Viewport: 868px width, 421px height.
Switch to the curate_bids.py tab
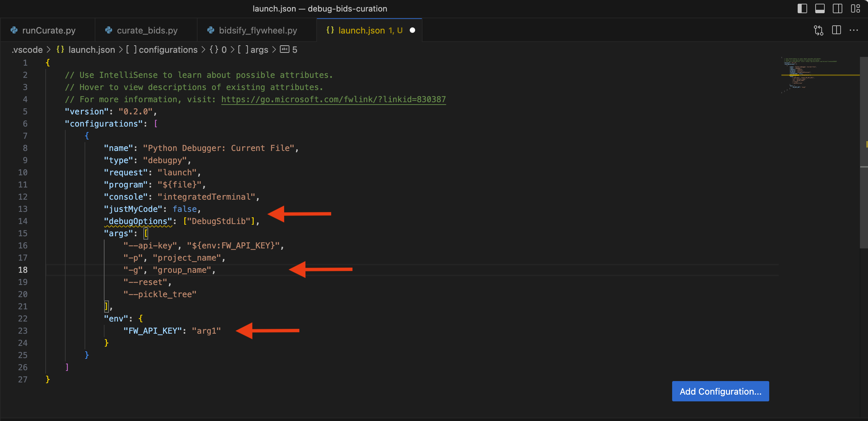coord(146,30)
